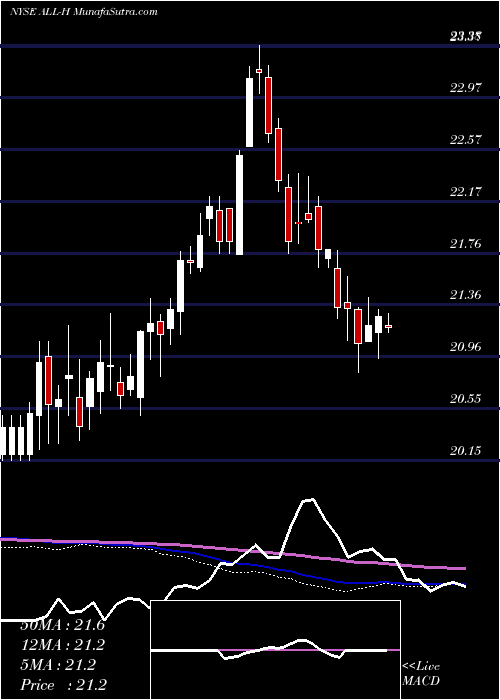500x700 pixels.
Task: Click the 23.38 top price label
Action: tap(465, 37)
